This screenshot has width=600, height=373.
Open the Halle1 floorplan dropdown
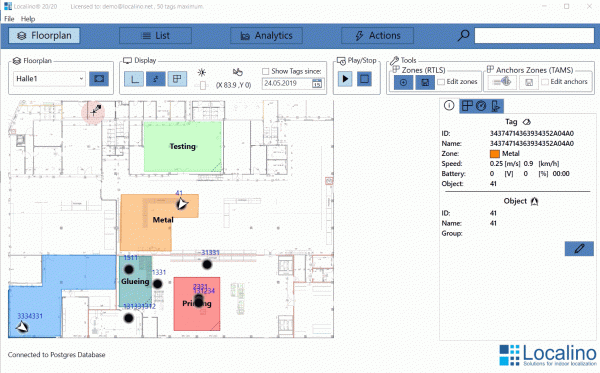tap(49, 79)
